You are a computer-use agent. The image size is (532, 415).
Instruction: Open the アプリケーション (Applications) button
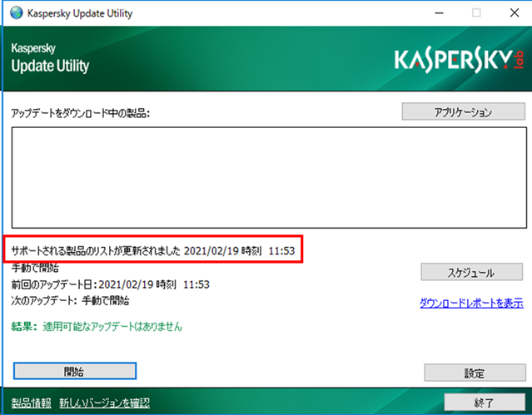[463, 111]
